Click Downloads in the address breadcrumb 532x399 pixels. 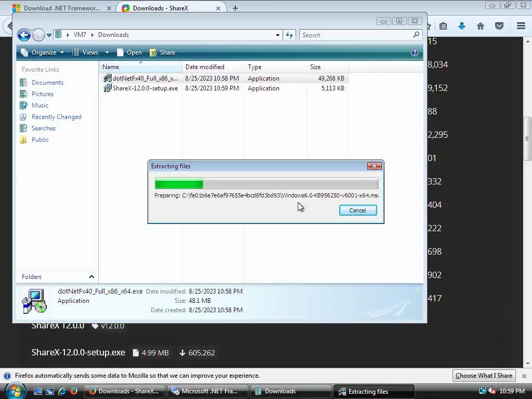[113, 35]
